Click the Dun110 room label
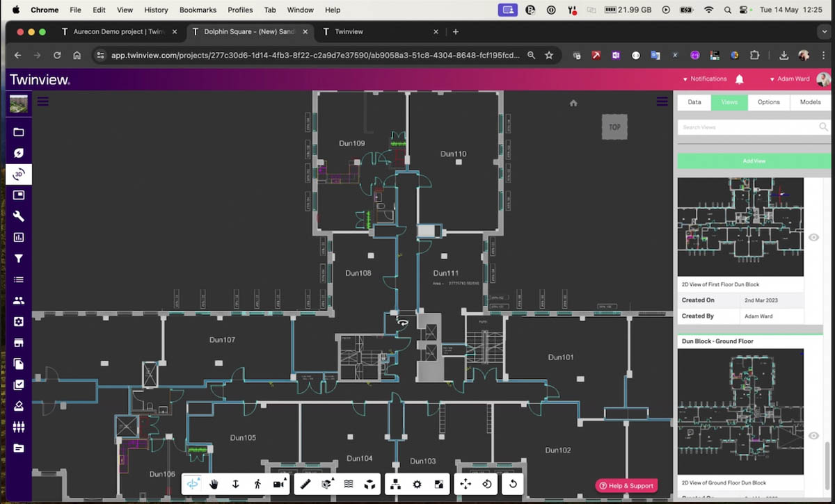Viewport: 835px width, 504px height. click(x=453, y=154)
